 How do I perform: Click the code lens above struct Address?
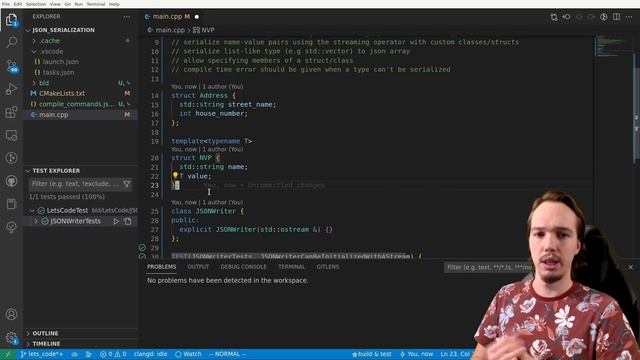[207, 87]
